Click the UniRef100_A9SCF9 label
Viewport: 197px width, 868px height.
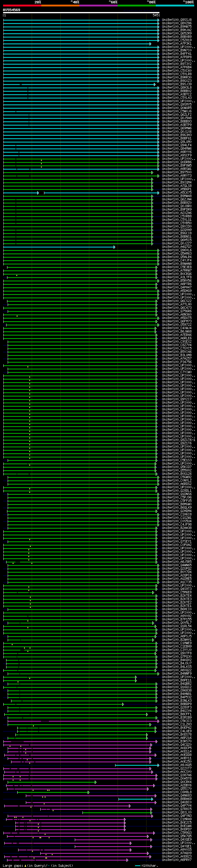177,155
